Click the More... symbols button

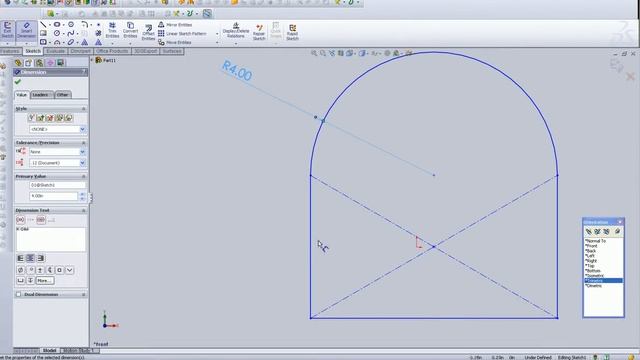coord(44,280)
